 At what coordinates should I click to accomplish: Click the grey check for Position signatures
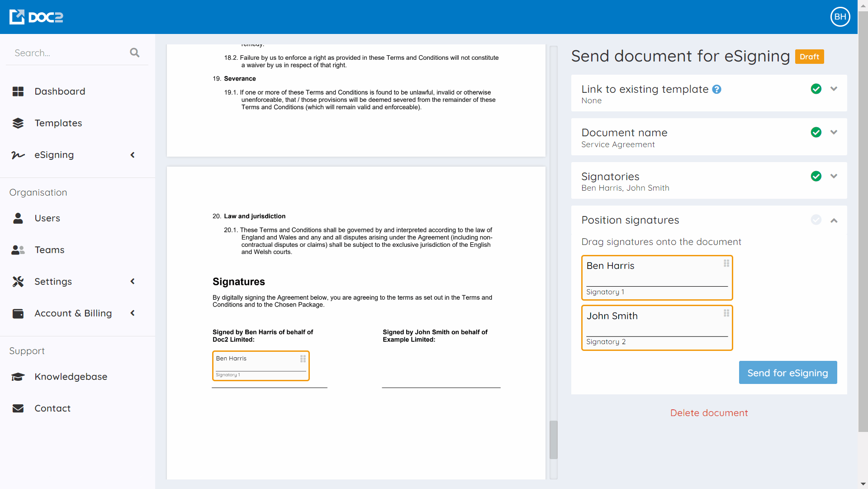coord(816,220)
